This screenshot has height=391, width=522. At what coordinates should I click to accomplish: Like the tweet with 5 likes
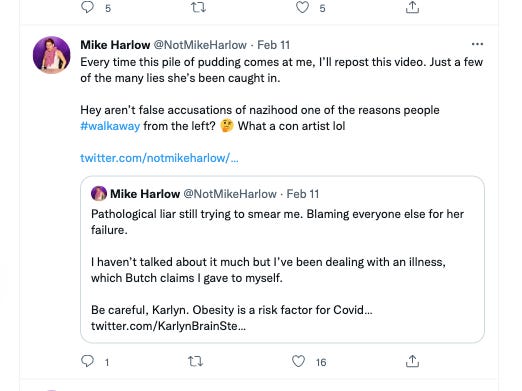pyautogui.click(x=302, y=7)
